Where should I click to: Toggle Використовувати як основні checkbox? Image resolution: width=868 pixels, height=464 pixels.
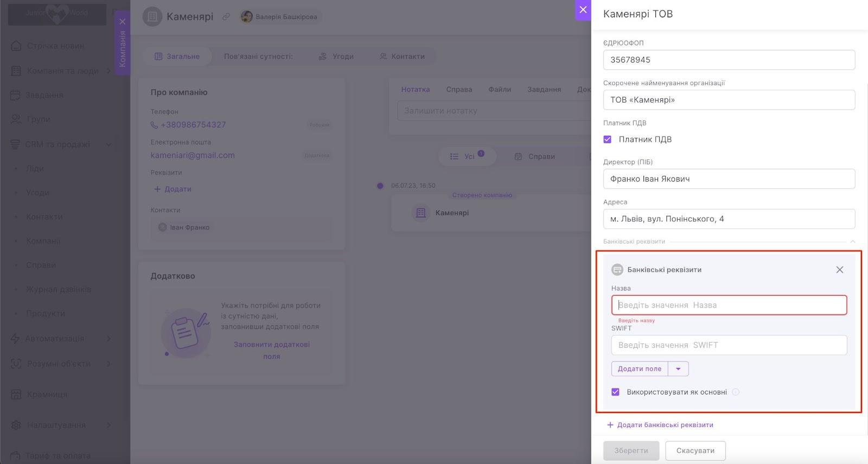[x=615, y=392]
